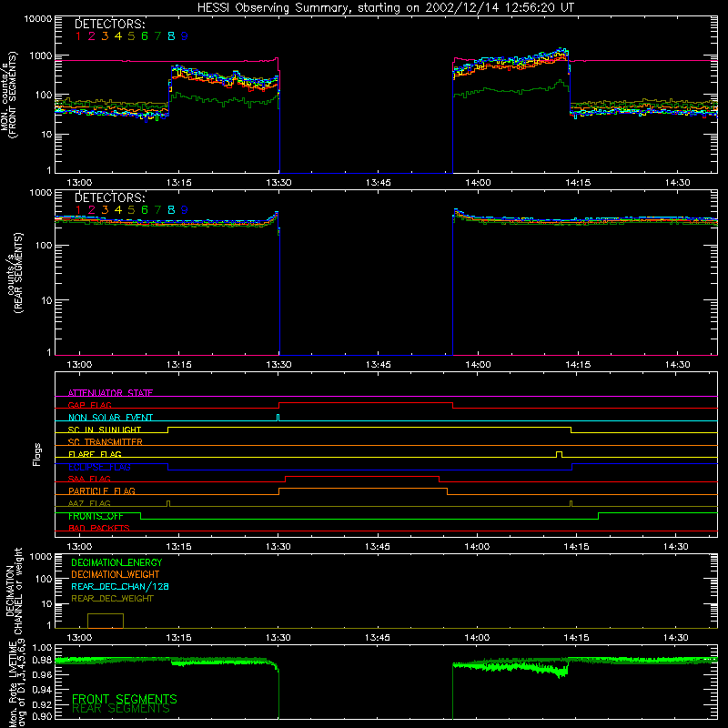Click detector number 1 in rear segments legend
Viewport: 728px width, 728px height.
click(78, 210)
